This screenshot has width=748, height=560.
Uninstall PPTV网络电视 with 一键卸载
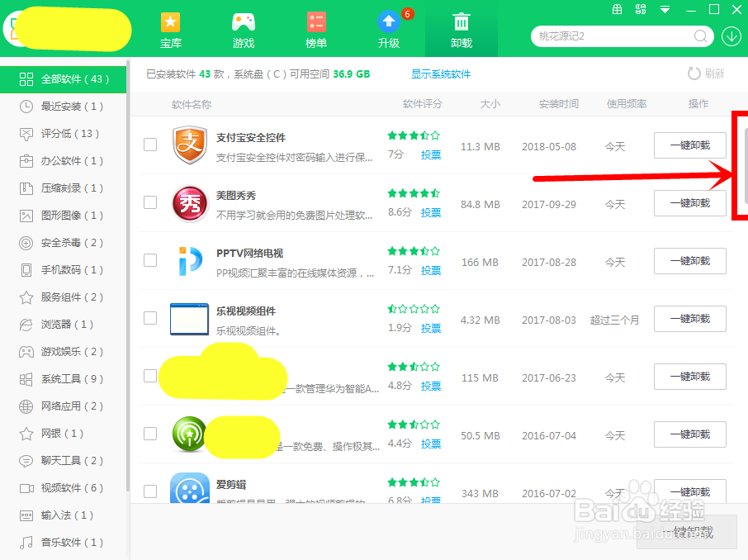690,261
